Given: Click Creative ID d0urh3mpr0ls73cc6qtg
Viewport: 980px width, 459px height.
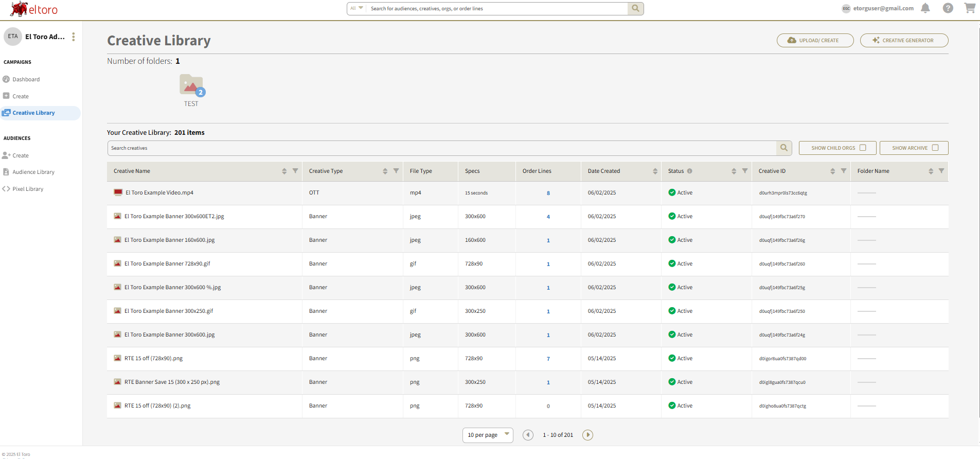Looking at the screenshot, I should (x=783, y=193).
